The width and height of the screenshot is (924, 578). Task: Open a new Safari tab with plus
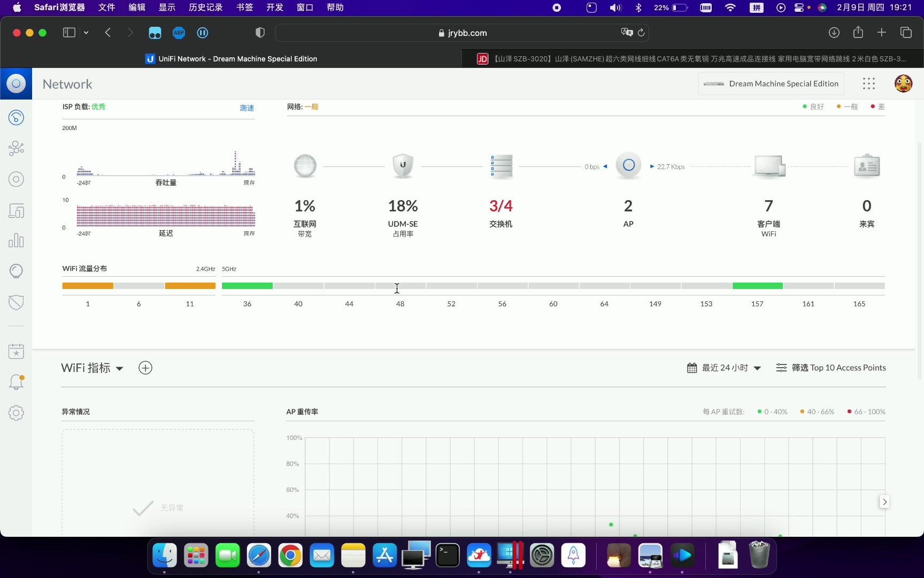coord(882,33)
